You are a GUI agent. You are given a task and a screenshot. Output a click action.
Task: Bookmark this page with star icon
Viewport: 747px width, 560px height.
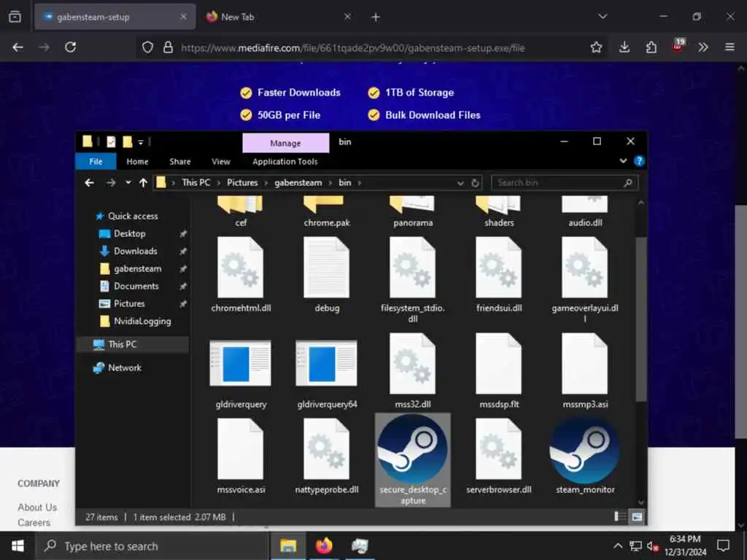596,47
